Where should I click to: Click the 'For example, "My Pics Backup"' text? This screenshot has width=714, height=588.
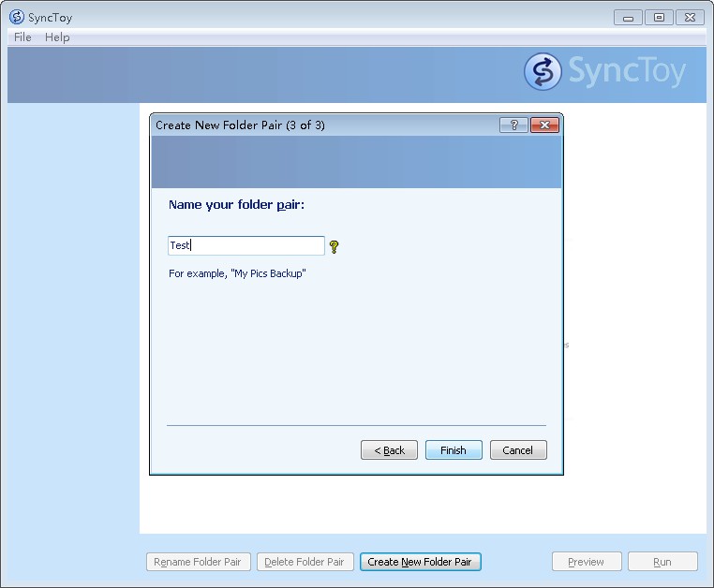pyautogui.click(x=237, y=273)
